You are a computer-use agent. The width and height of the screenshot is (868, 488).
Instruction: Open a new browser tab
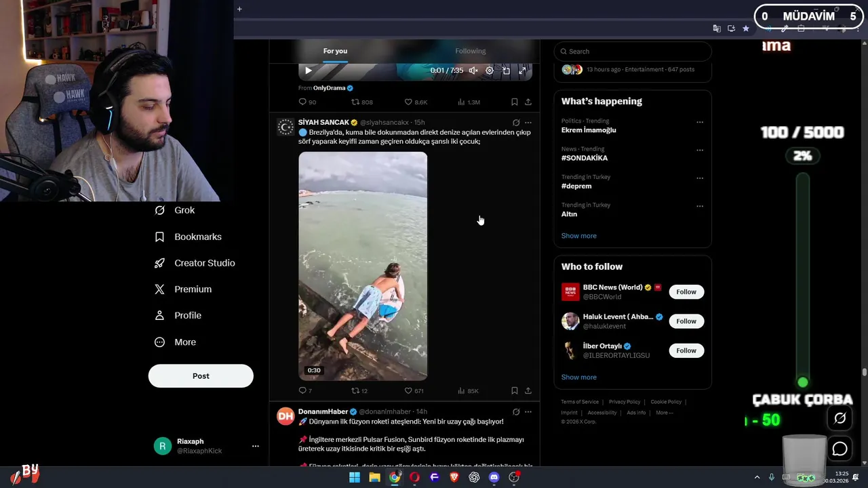(239, 9)
